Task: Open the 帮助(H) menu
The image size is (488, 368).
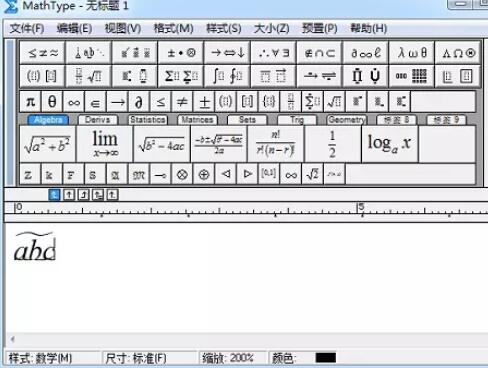Action: coord(368,28)
